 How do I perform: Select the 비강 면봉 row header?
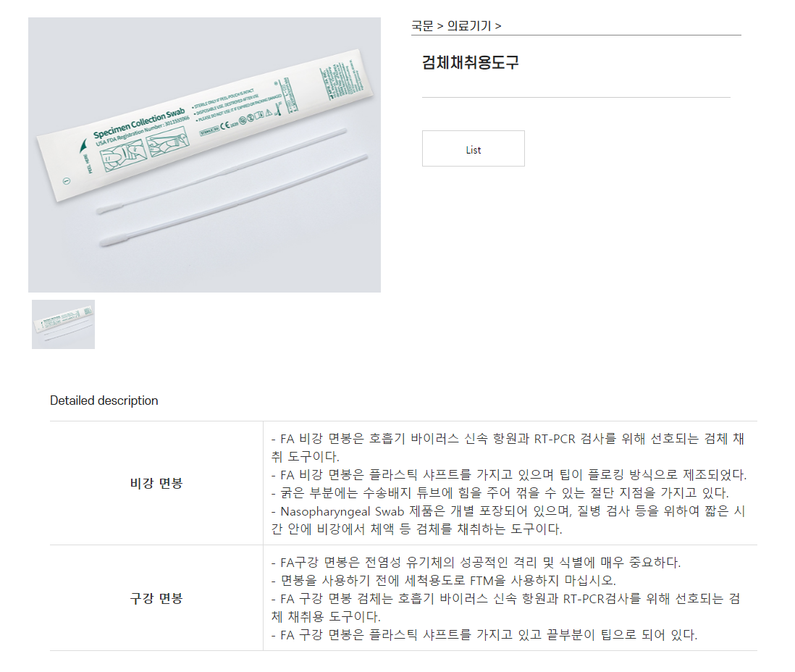point(156,483)
